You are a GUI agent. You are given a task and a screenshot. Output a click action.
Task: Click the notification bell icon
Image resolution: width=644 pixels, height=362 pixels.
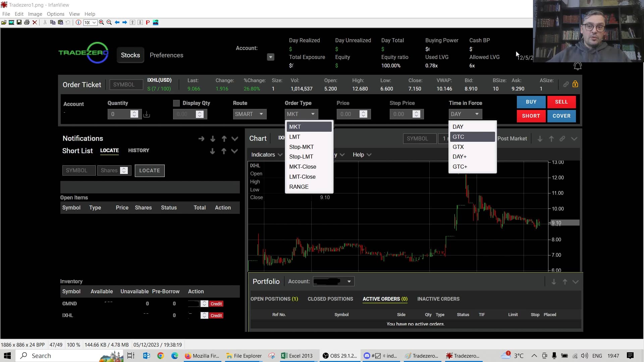(578, 66)
